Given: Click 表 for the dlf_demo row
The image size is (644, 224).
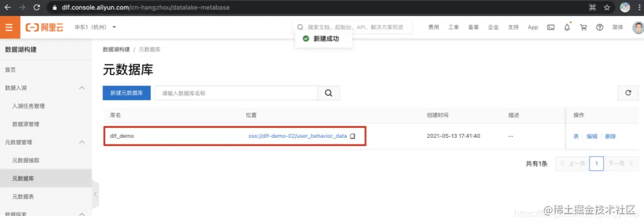Looking at the screenshot, I should 576,136.
